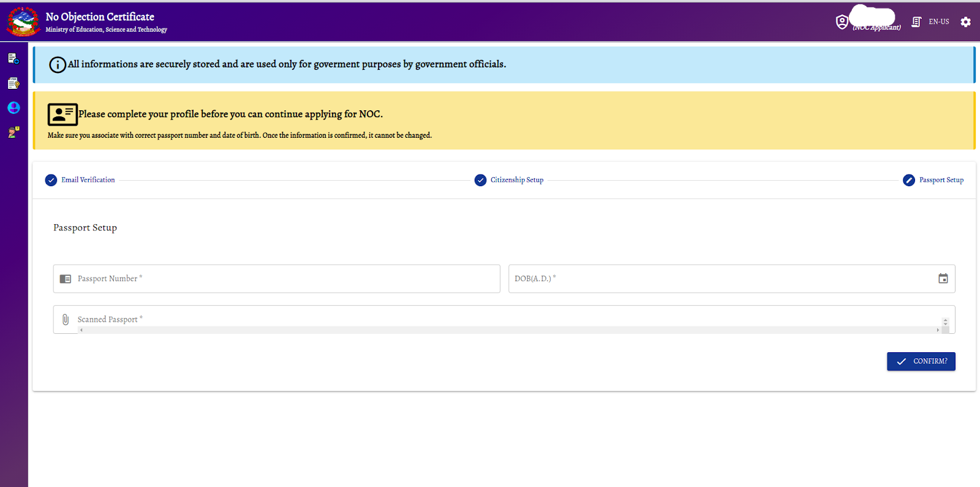The image size is (980, 487).
Task: Click the Scanned Passport upload field
Action: [x=502, y=317]
